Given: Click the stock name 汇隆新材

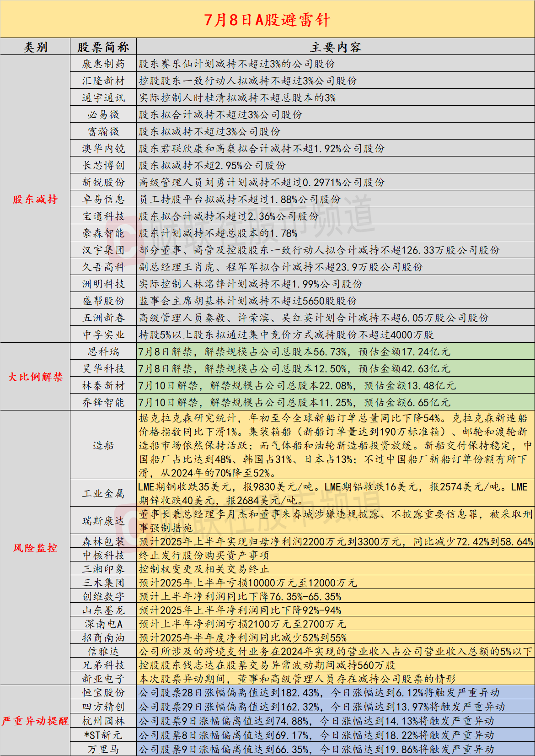Looking at the screenshot, I should pos(103,81).
